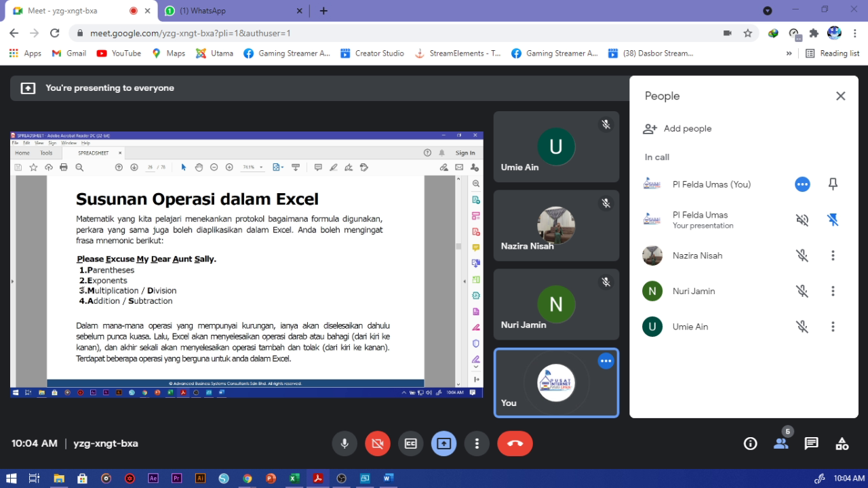Image resolution: width=868 pixels, height=488 pixels.
Task: Click the mute icon beside Nuri Jamin
Action: (802, 291)
